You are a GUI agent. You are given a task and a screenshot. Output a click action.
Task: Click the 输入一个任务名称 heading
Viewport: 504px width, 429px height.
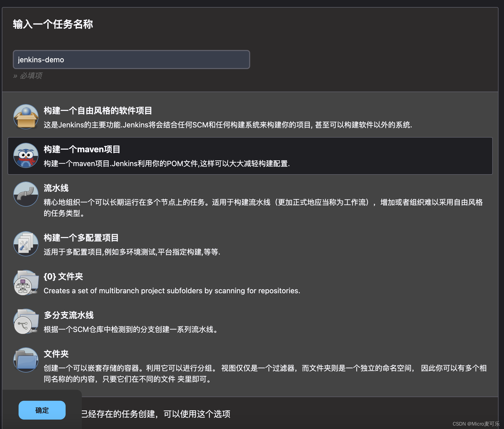point(53,24)
